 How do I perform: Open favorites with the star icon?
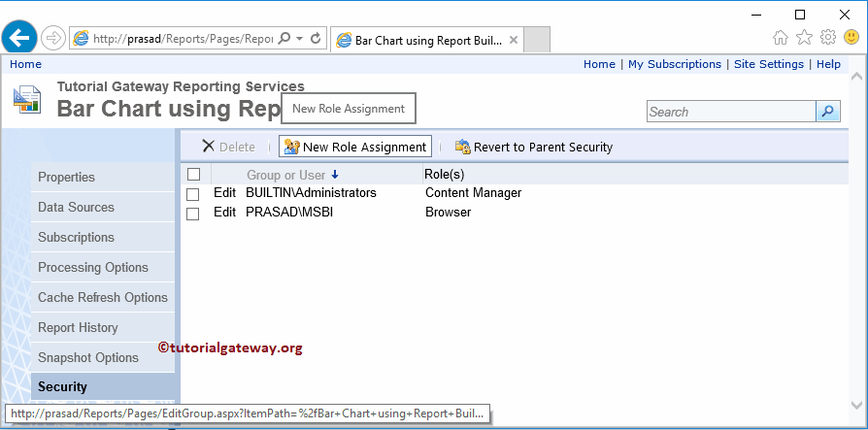804,38
